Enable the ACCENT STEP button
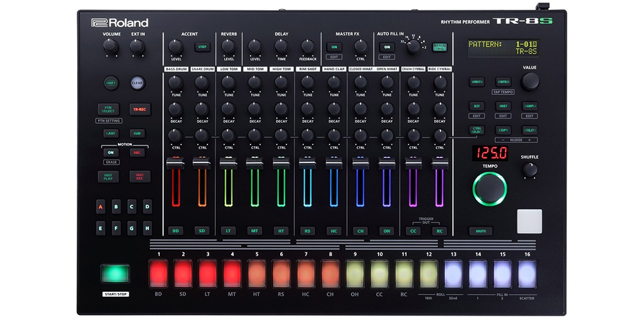 pos(201,47)
